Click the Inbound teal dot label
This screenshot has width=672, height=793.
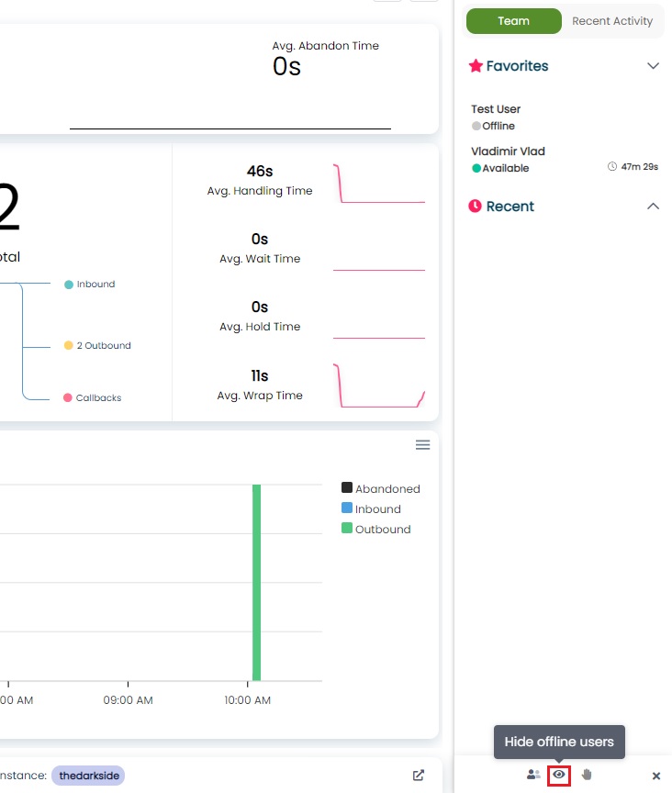pyautogui.click(x=90, y=285)
